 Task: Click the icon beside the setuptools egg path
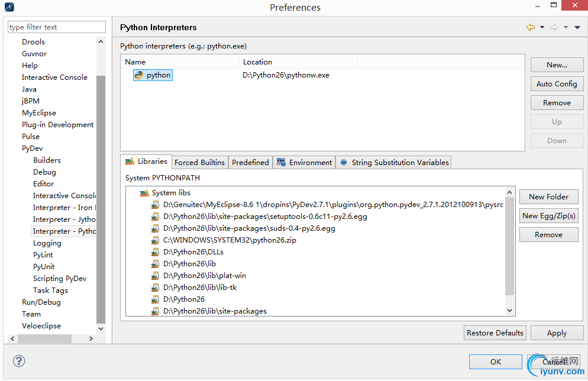pos(155,217)
